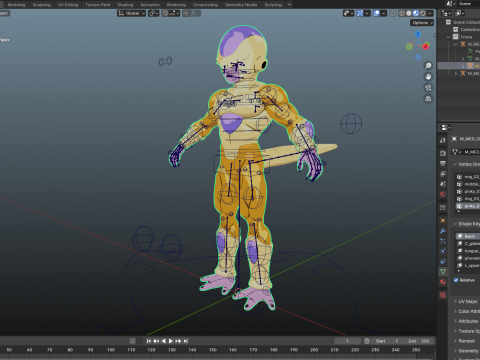Open the Render properties tab

443,153
